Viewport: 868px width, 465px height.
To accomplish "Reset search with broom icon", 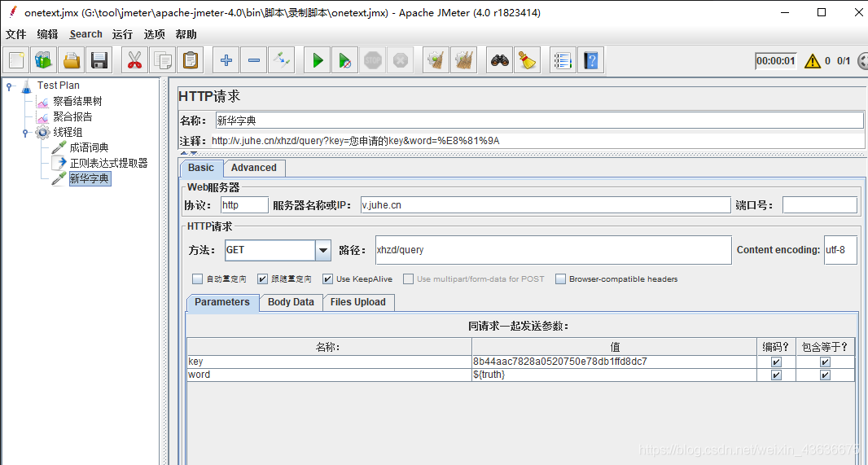I will [x=527, y=59].
